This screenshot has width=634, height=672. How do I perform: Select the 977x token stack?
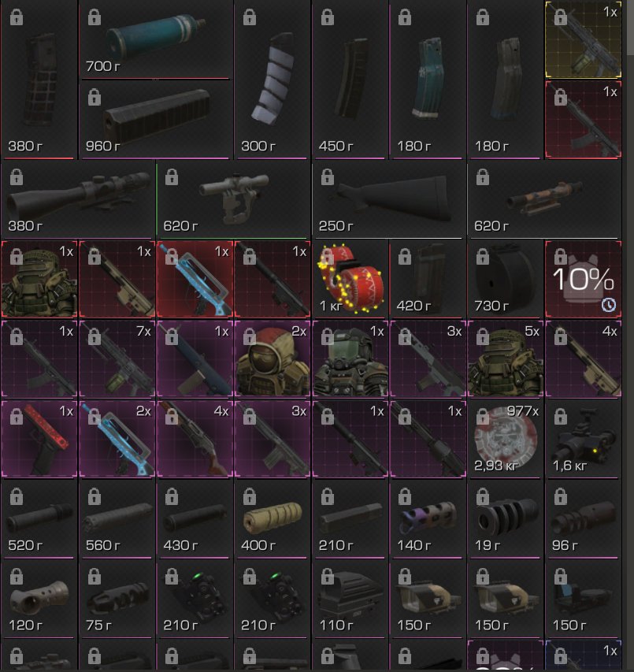(506, 439)
